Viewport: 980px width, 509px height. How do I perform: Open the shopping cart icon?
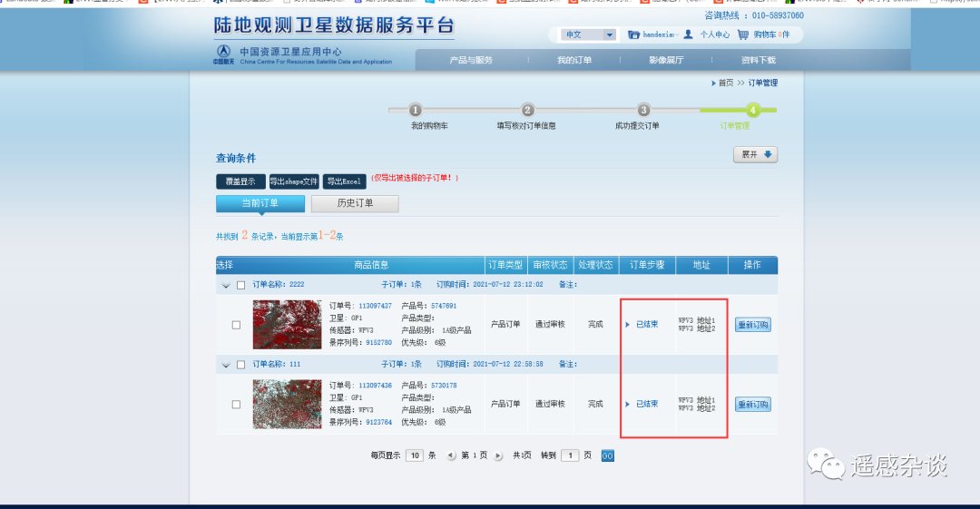pos(742,34)
